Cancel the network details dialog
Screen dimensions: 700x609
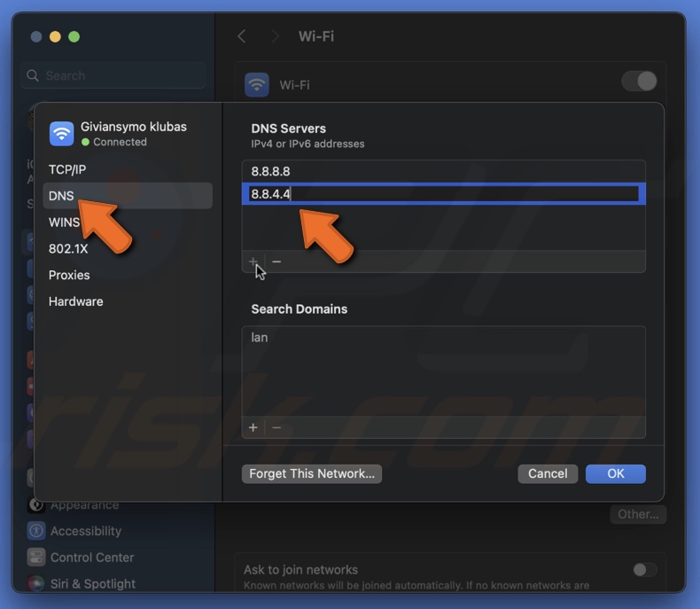pyautogui.click(x=548, y=473)
